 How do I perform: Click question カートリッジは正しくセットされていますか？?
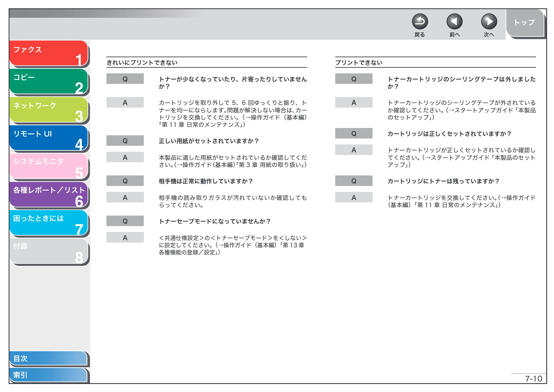pyautogui.click(x=449, y=134)
